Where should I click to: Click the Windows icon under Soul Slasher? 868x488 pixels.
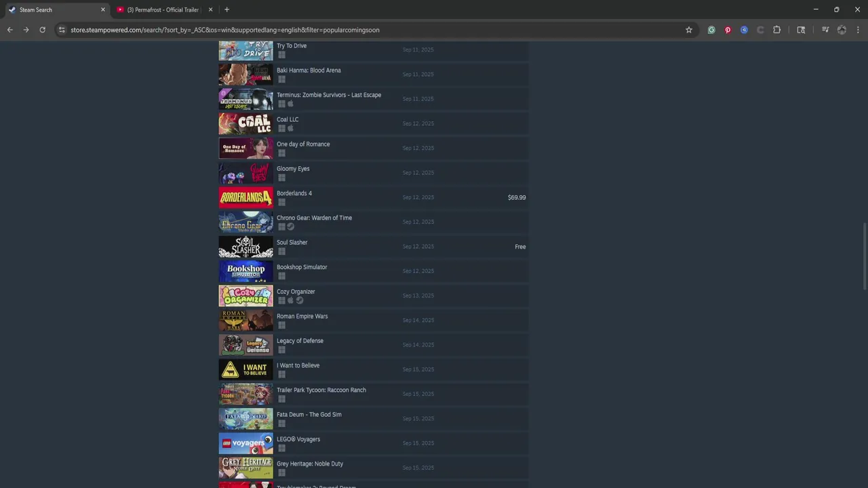pyautogui.click(x=281, y=251)
